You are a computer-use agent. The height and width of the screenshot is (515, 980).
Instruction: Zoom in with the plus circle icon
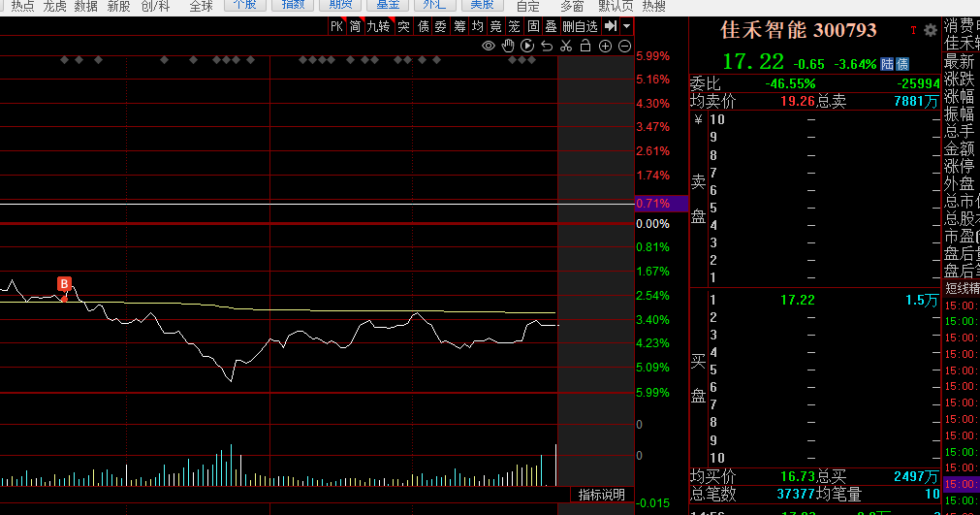pos(605,46)
